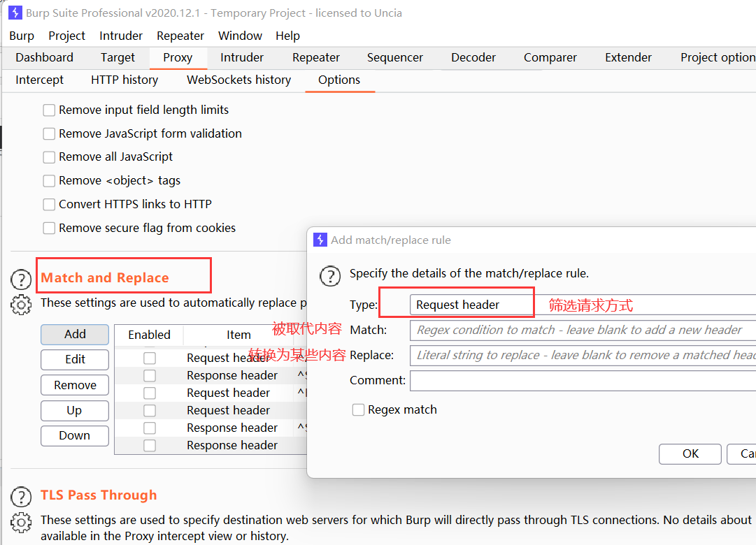Click the Match and Replace heading

pos(105,277)
